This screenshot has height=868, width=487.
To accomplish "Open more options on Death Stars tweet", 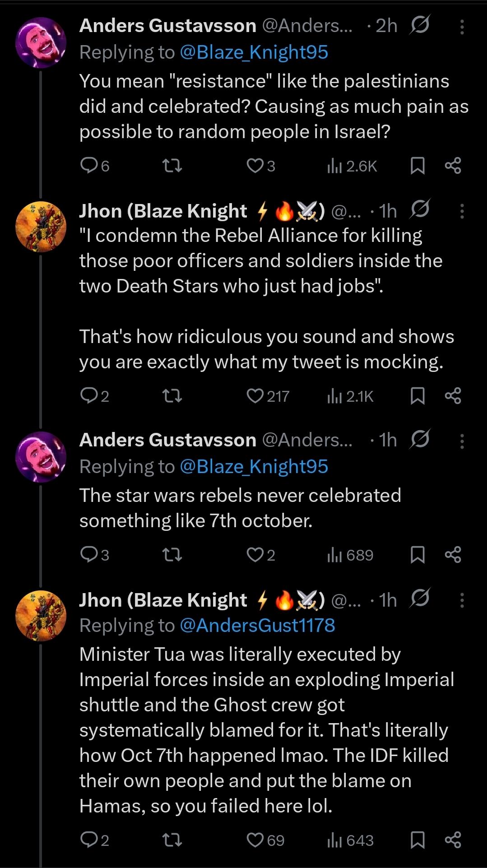I will tap(462, 211).
